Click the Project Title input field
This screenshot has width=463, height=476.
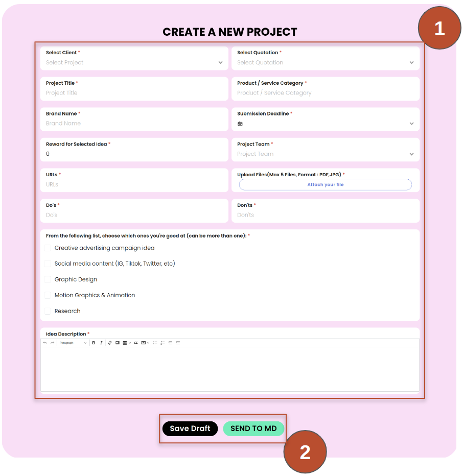coord(134,93)
